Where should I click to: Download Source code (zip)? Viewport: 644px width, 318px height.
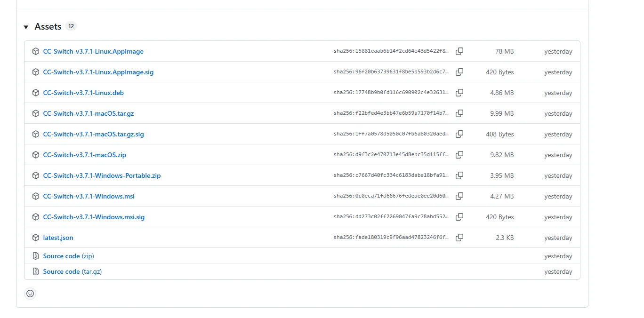click(68, 256)
